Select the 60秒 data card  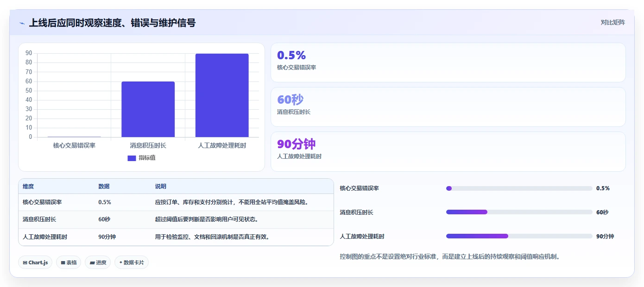click(x=448, y=107)
